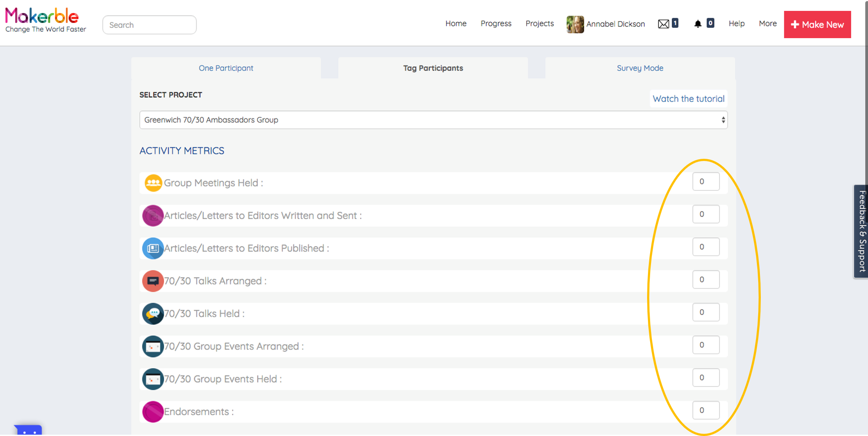Click the Endorsements label
Screen dimensions: 868x436
click(x=199, y=412)
